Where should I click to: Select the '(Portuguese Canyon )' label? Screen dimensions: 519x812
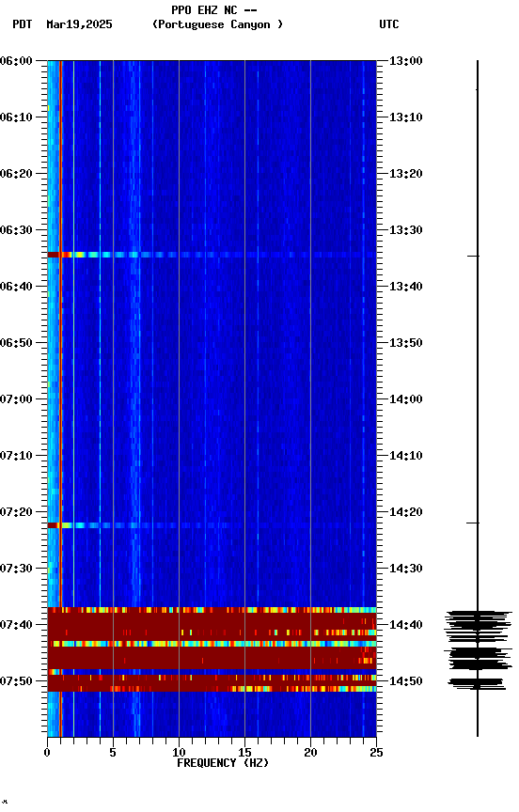tap(217, 24)
